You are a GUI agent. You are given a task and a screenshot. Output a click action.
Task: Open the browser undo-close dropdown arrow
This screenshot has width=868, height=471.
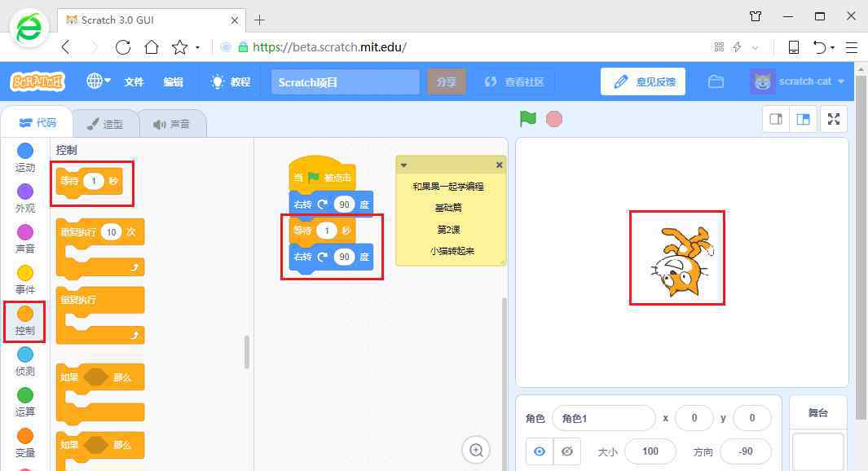click(832, 47)
